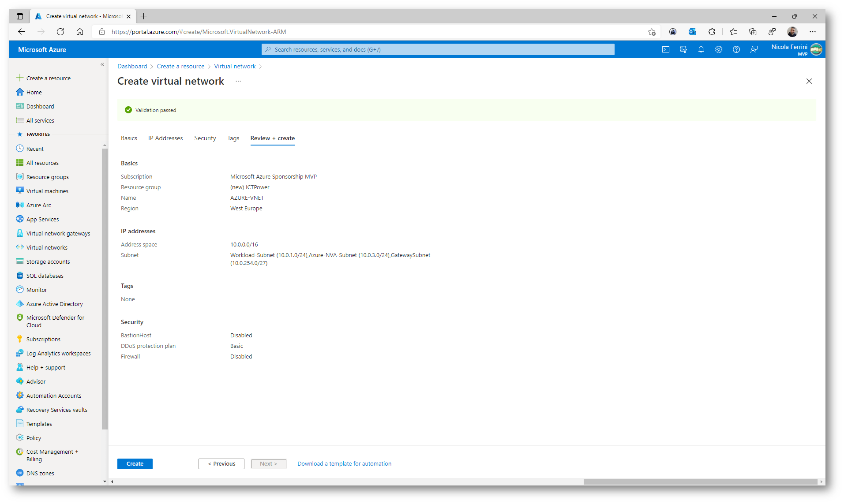Image resolution: width=844 pixels, height=504 pixels.
Task: Click Download a template for automation link
Action: (x=345, y=464)
